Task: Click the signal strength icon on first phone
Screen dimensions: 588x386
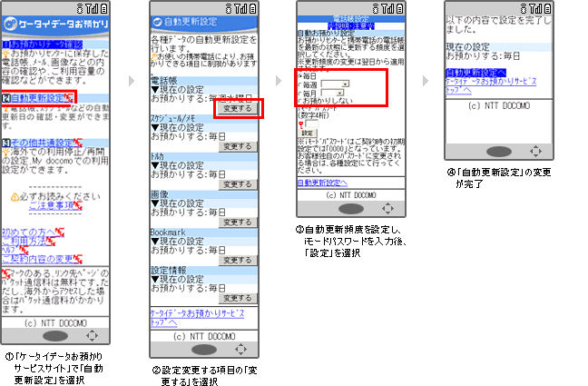Action: tap(92, 8)
